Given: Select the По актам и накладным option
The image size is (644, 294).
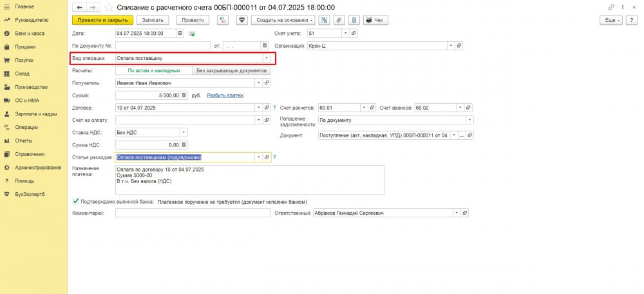Looking at the screenshot, I should [x=153, y=70].
